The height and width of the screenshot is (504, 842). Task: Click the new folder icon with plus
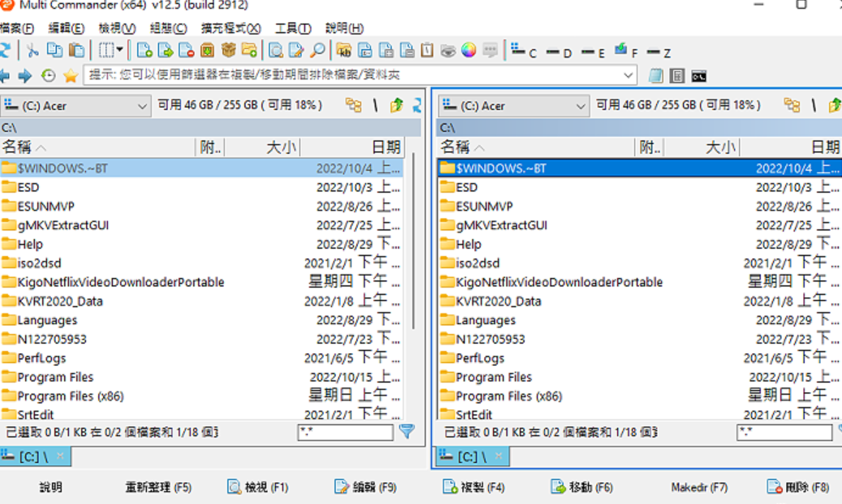tap(249, 50)
